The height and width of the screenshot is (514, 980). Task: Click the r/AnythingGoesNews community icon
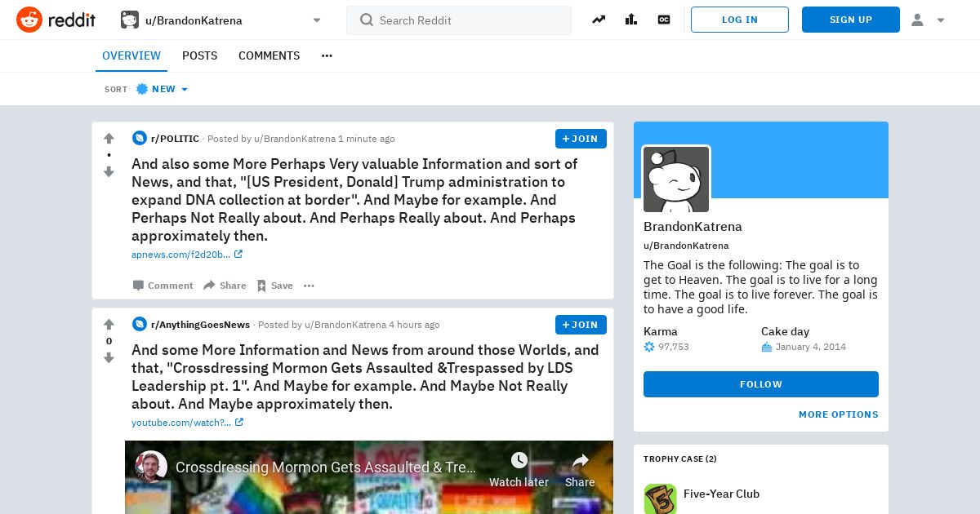pyautogui.click(x=140, y=324)
